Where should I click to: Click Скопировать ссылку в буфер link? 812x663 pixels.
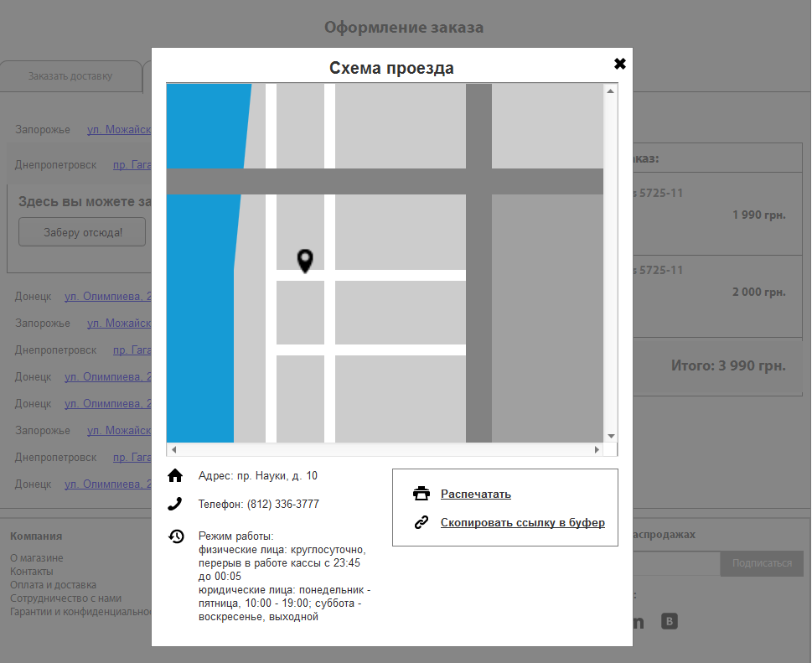pos(523,523)
